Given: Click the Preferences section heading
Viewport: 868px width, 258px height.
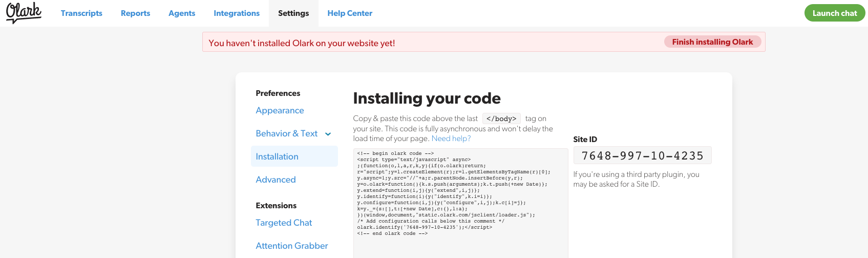Looking at the screenshot, I should pyautogui.click(x=278, y=93).
